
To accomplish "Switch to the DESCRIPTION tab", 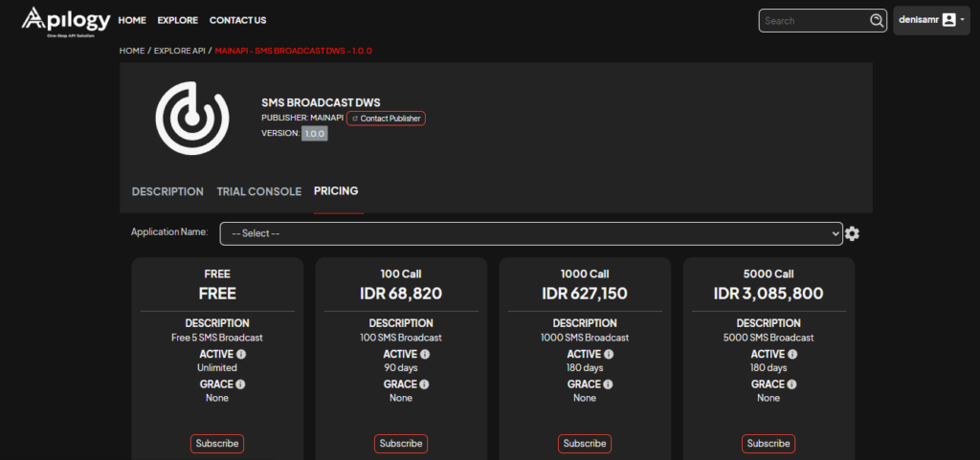I will 167,191.
